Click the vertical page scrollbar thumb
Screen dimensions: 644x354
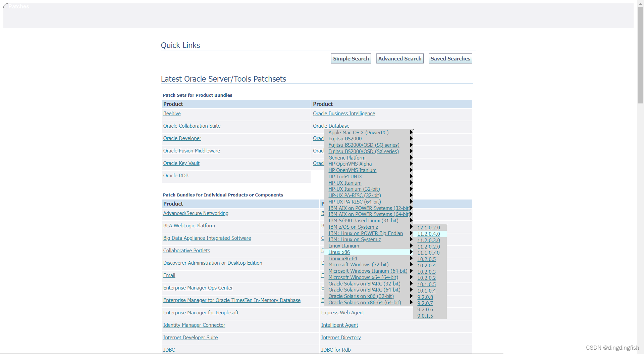tap(640, 55)
